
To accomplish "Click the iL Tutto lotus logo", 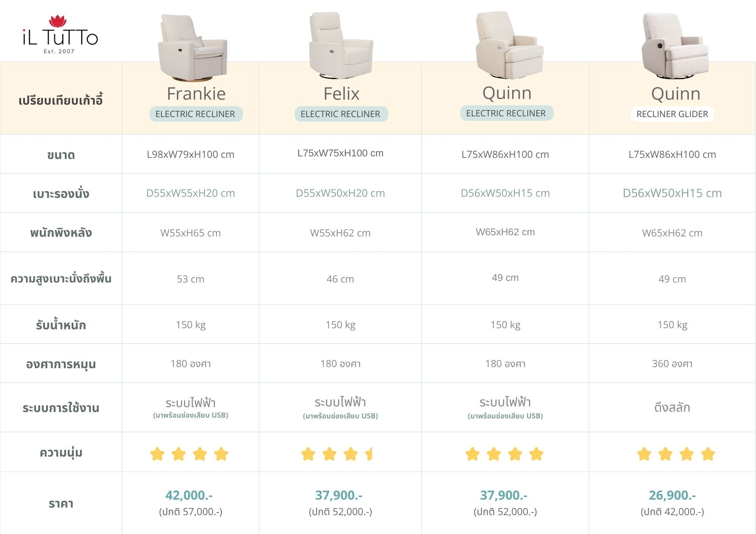I will (x=60, y=35).
